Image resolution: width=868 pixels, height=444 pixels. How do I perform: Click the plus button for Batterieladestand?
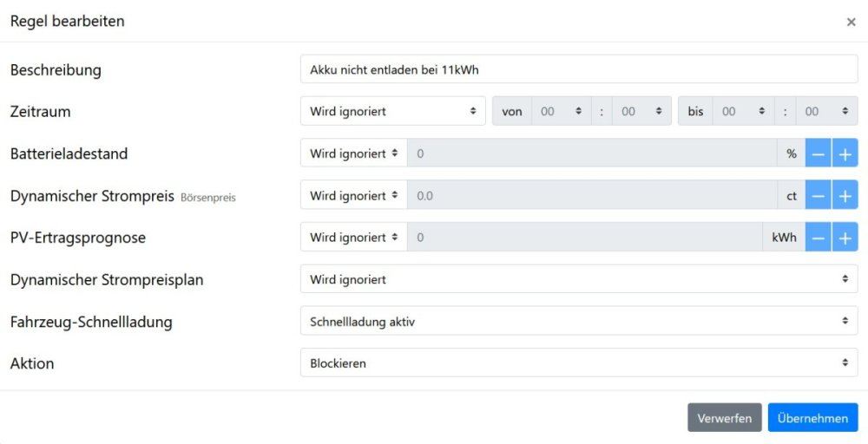845,153
